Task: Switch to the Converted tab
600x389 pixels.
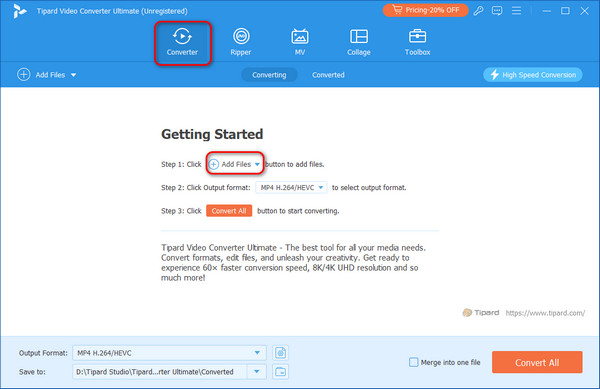Action: [328, 75]
